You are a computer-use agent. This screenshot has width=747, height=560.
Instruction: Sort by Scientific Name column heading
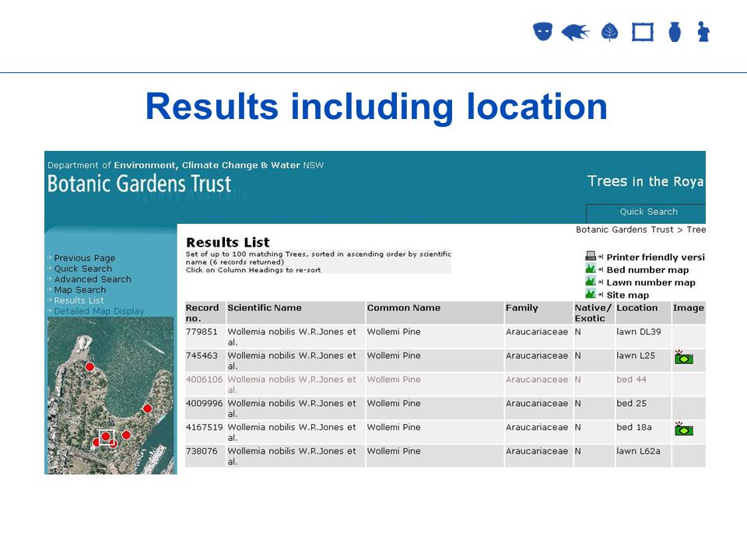(265, 308)
